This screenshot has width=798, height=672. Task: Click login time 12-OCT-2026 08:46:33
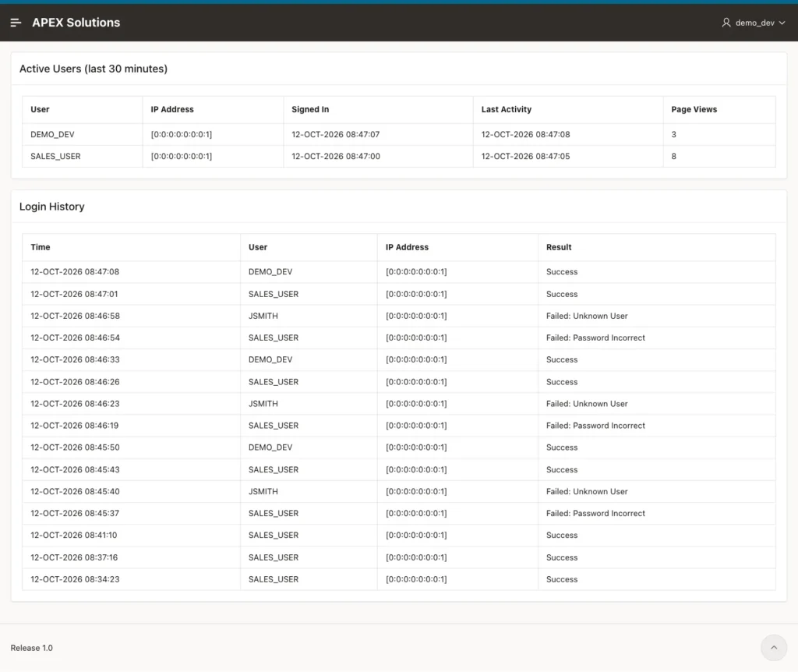pyautogui.click(x=75, y=360)
